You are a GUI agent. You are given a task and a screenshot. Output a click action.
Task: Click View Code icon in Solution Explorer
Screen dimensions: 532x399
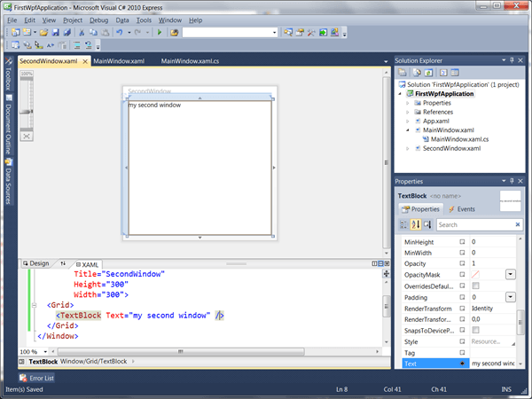[x=443, y=73]
